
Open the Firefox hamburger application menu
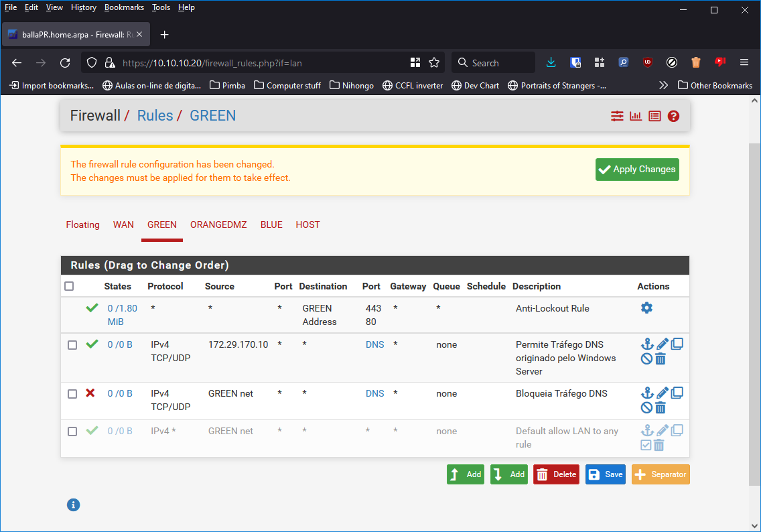[x=744, y=62]
